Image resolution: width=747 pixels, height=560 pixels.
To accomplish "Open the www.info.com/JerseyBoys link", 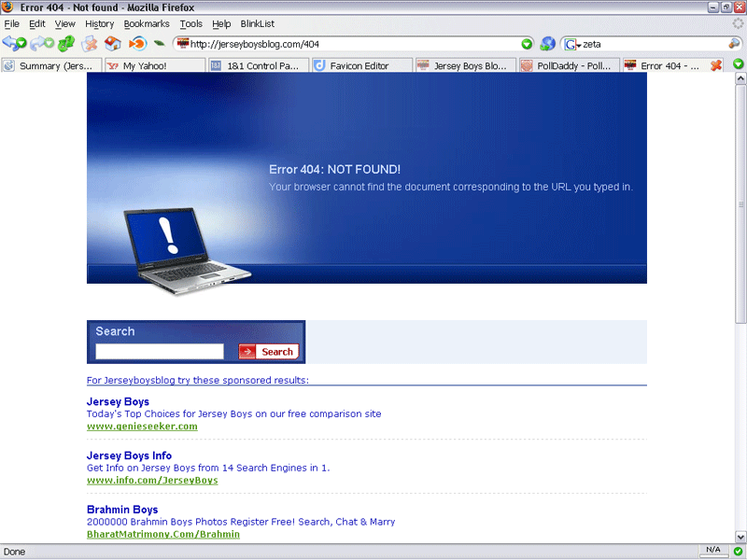I will pyautogui.click(x=152, y=480).
